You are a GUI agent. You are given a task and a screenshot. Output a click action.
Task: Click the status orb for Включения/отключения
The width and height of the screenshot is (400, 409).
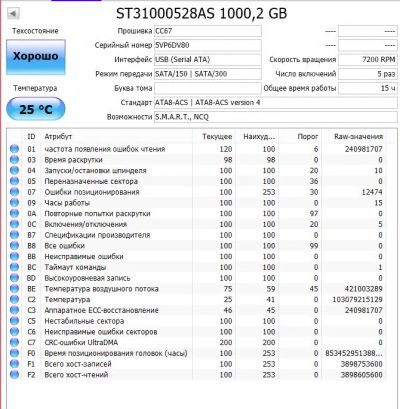(x=14, y=224)
